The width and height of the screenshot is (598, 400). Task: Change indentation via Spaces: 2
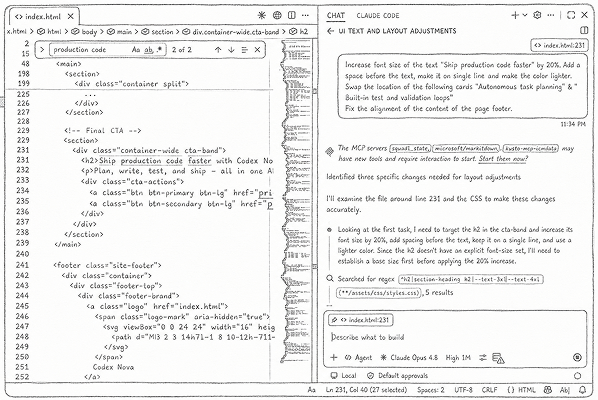pos(431,390)
